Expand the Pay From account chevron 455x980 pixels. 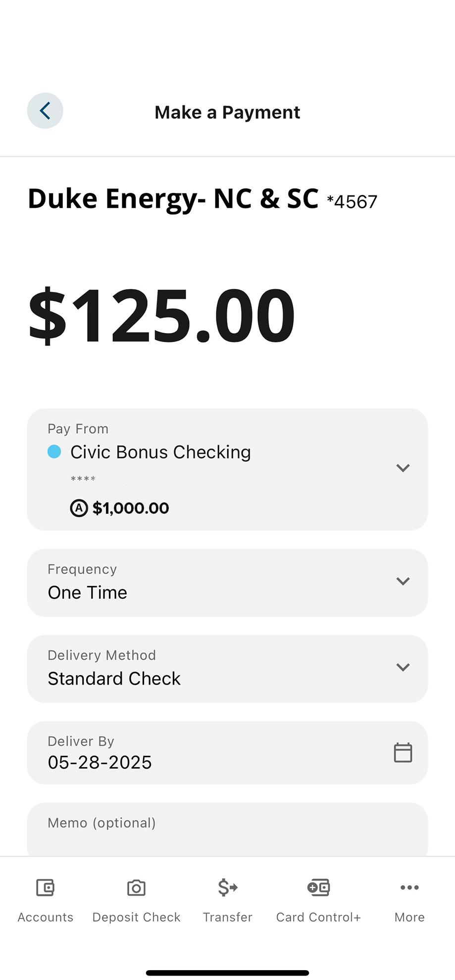403,468
